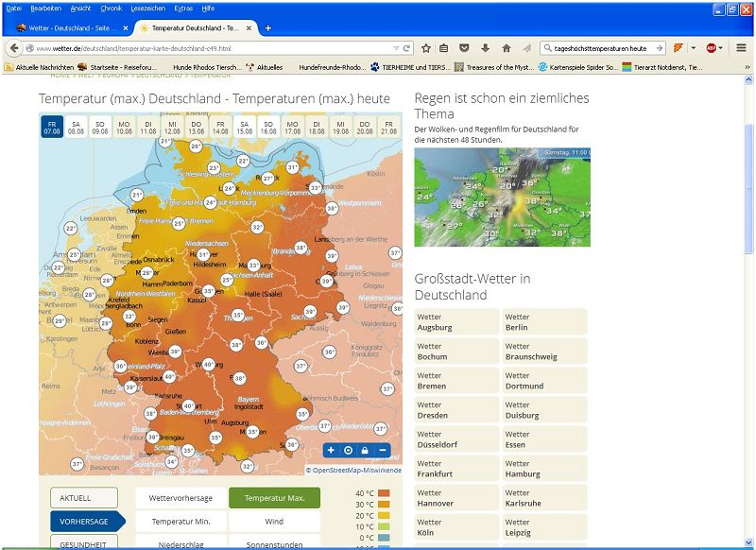This screenshot has width=756, height=550.
Task: Open the Firefox hamburger menu
Action: tap(741, 47)
